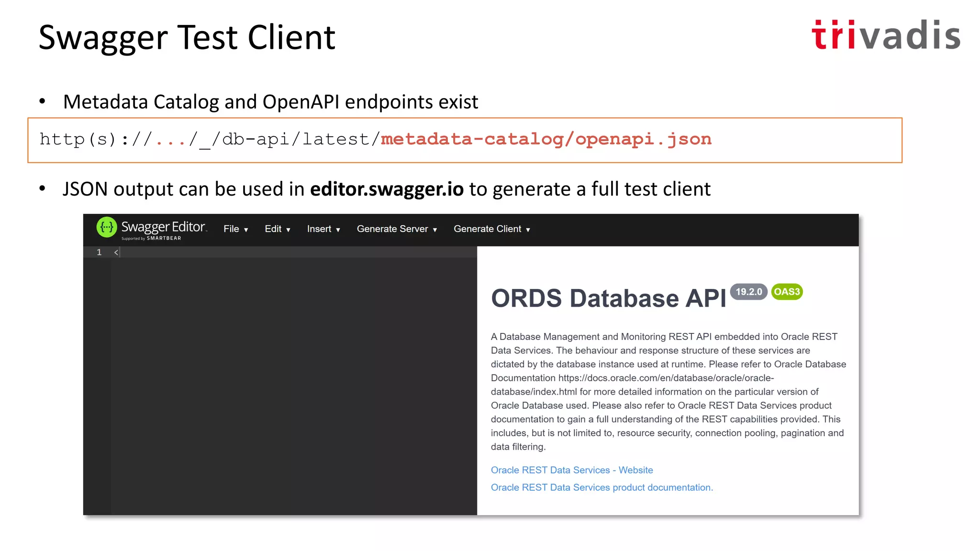Image resolution: width=980 pixels, height=551 pixels.
Task: Click the trivadis logo
Action: pos(886,35)
